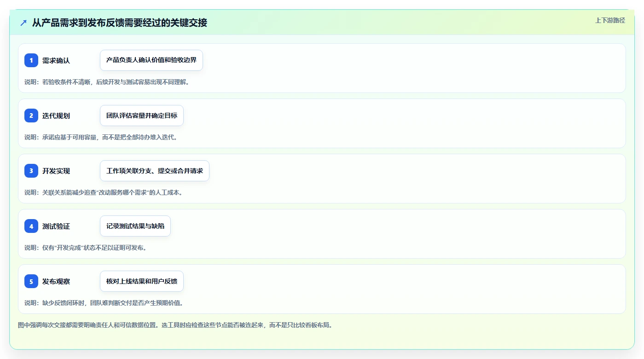Click the note 承诺应基于可用容量

[x=101, y=137]
